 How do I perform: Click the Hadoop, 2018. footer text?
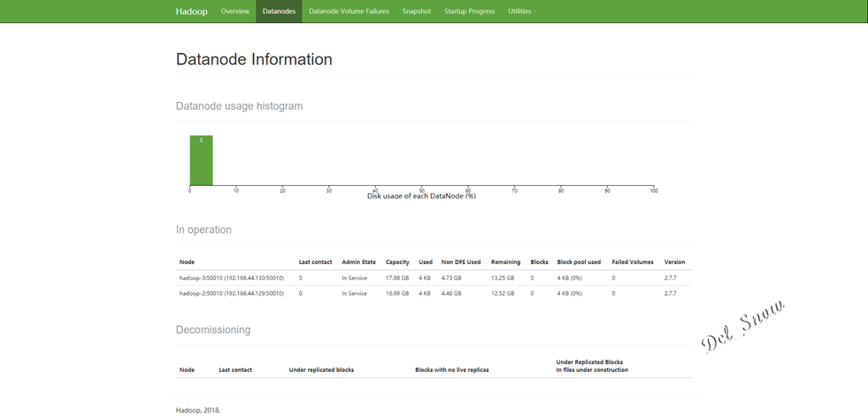[x=198, y=410]
